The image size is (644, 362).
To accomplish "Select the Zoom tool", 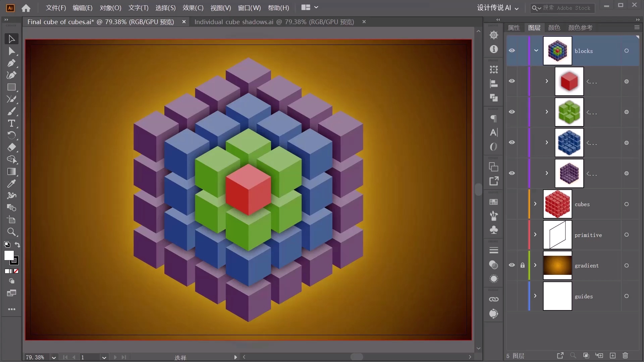I will [11, 232].
